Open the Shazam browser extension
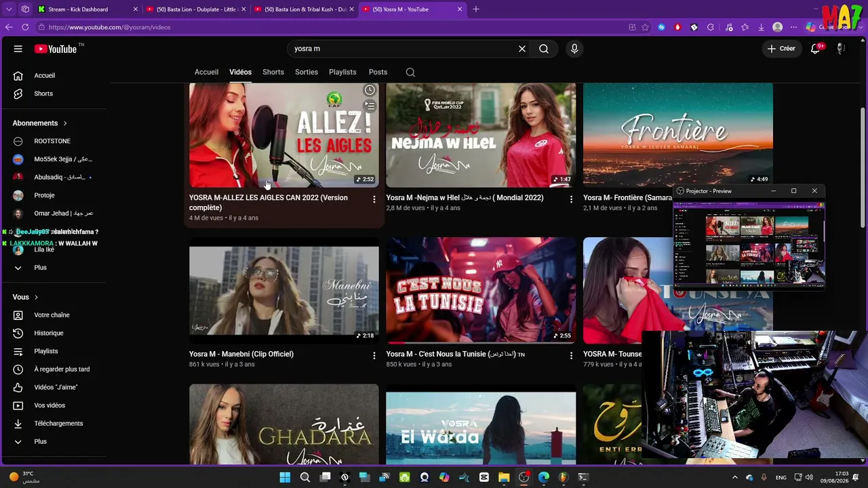 tap(662, 27)
